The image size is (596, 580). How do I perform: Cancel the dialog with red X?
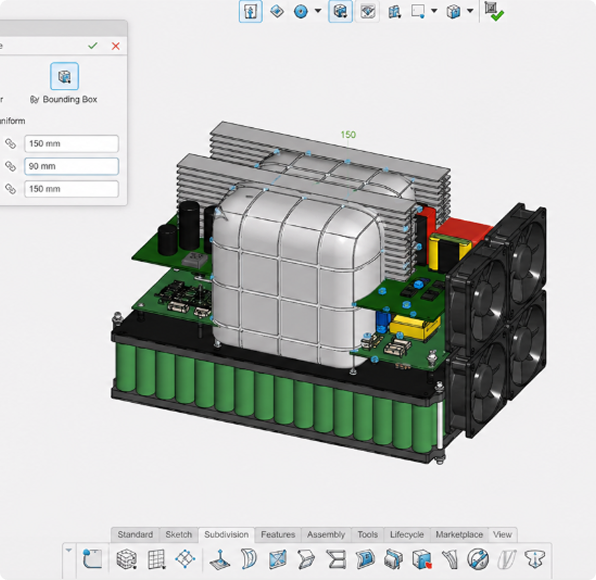[x=116, y=46]
